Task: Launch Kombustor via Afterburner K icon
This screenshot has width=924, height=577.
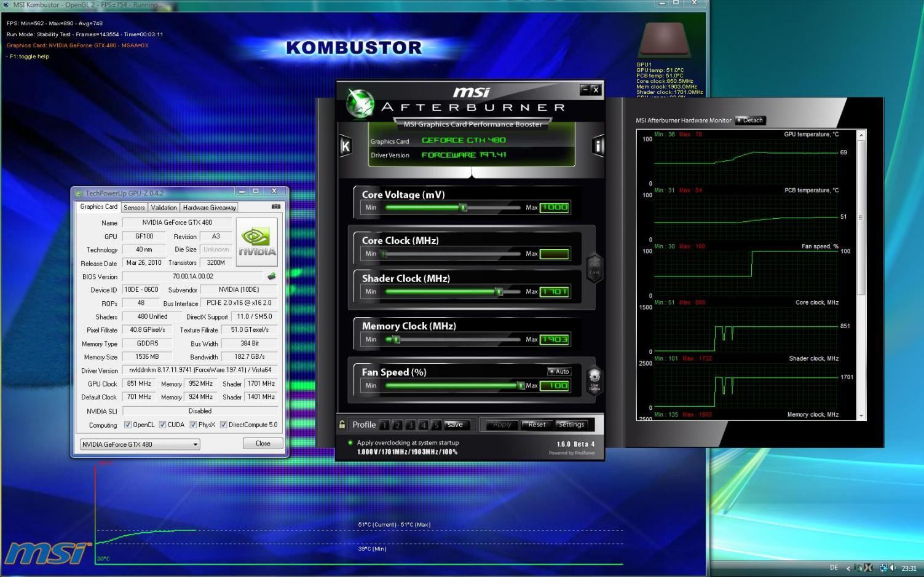Action: pyautogui.click(x=345, y=146)
